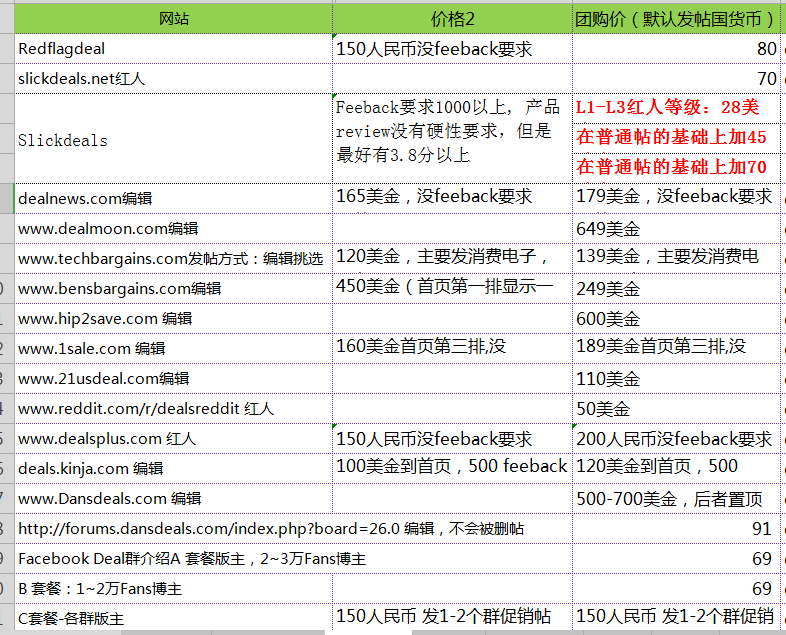
Task: Select the 网站 column header cell
Action: 173,19
